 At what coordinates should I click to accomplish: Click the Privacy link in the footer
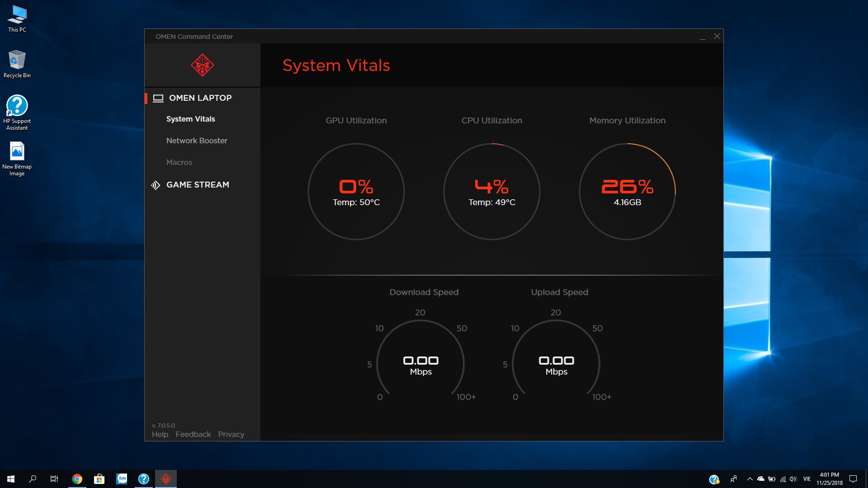[231, 434]
